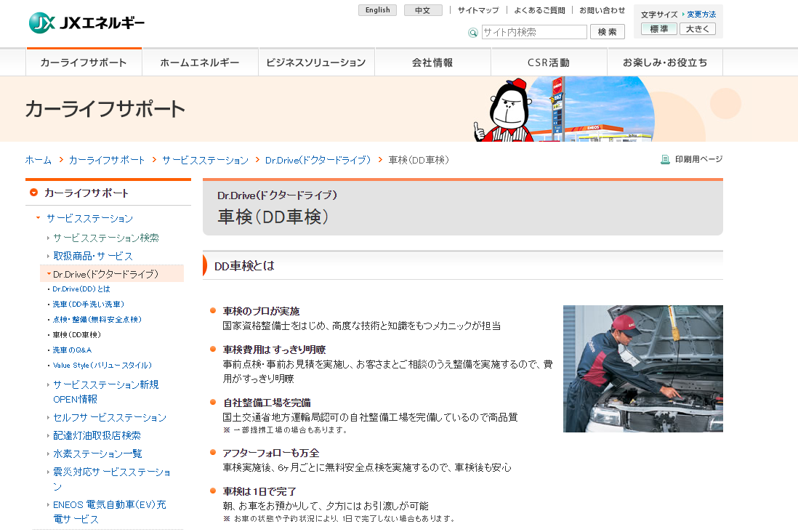Click the サイト内検索 search input field
The image size is (798, 532).
pyautogui.click(x=534, y=32)
